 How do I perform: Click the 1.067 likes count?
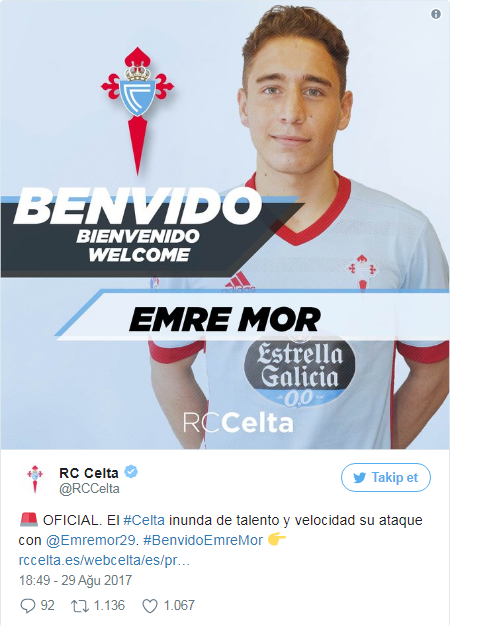coord(179,605)
